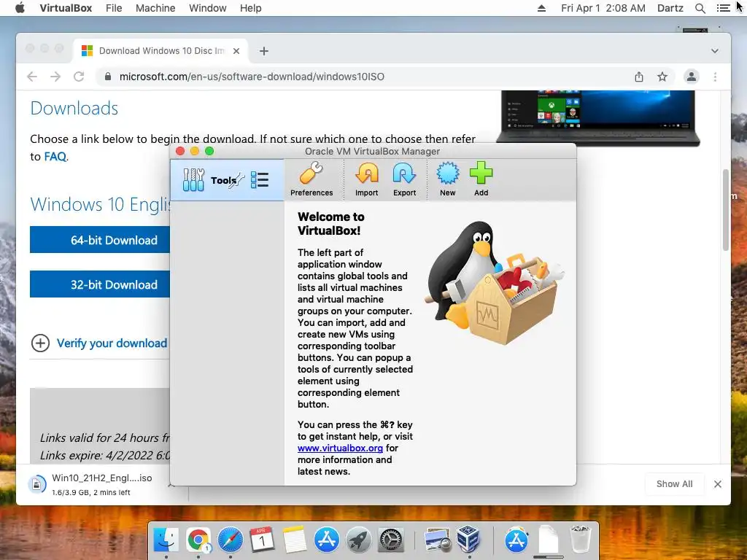Click the green Add machine icon
747x560 pixels.
481,179
